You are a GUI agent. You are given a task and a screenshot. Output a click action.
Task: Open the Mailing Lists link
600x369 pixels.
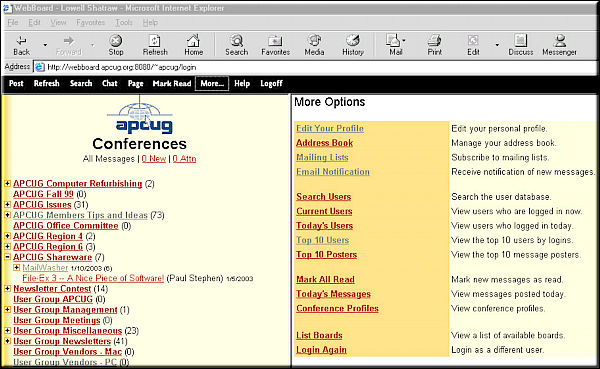tap(322, 158)
